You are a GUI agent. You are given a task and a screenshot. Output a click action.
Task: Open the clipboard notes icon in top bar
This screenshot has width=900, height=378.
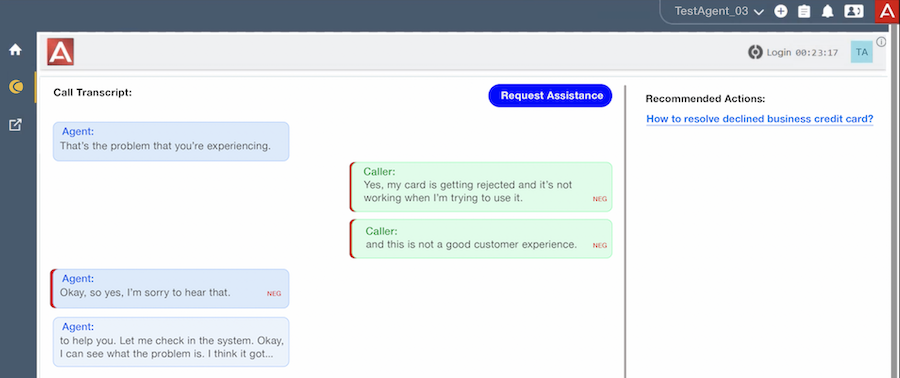804,11
